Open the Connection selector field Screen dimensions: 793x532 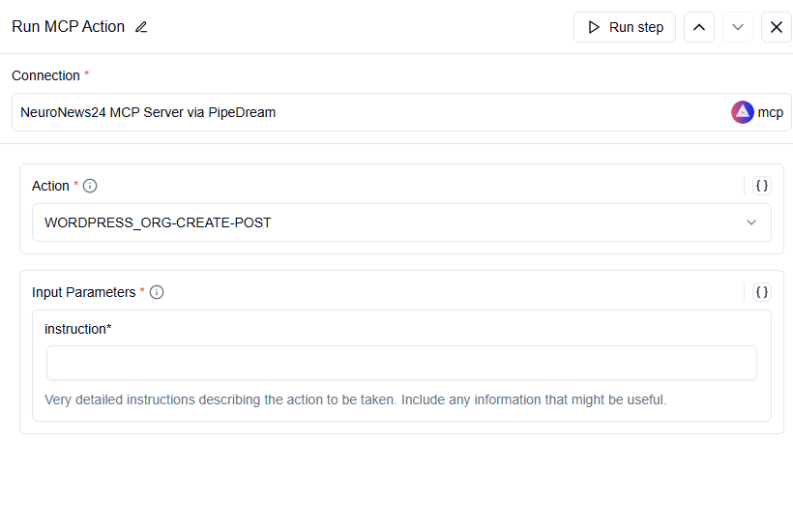pyautogui.click(x=401, y=112)
